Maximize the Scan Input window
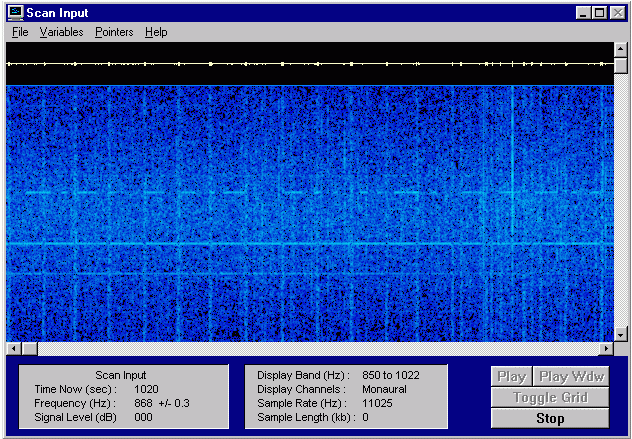This screenshot has height=439, width=632. (599, 13)
